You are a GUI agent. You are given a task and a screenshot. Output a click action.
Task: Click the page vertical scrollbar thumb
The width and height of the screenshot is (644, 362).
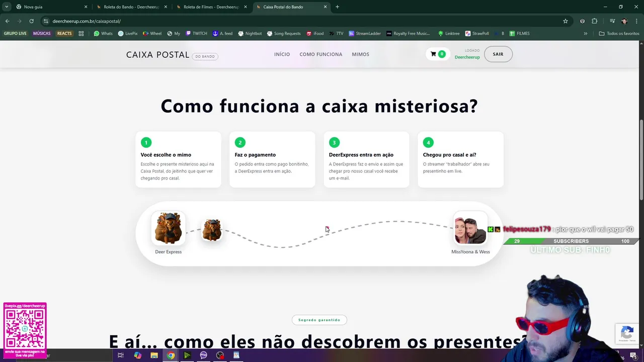[x=641, y=161]
